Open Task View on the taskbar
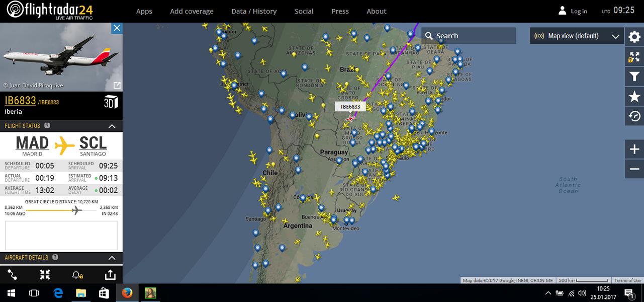The width and height of the screenshot is (644, 302). 34,292
